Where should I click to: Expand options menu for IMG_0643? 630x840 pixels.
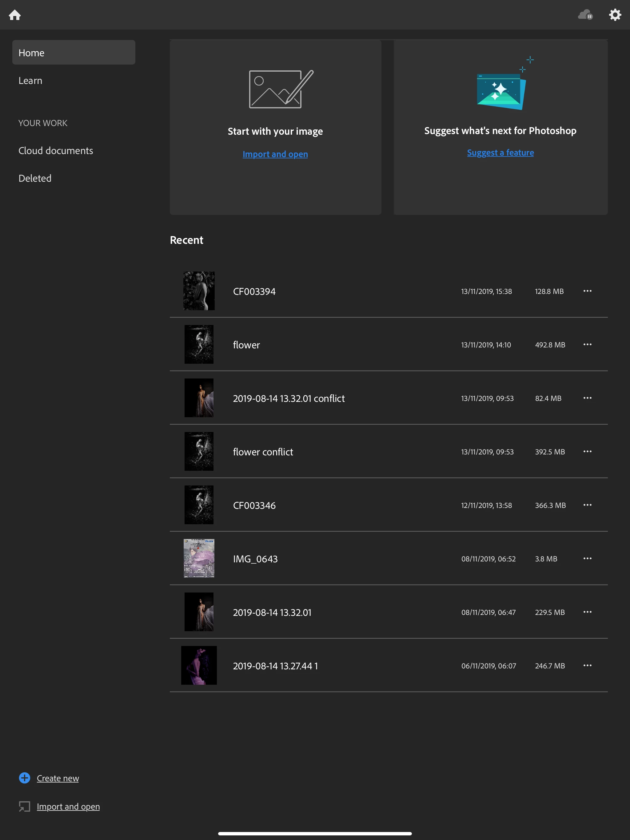pos(587,558)
